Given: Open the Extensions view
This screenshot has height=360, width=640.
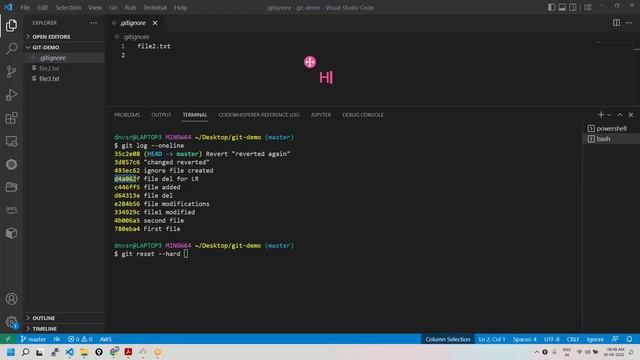Looking at the screenshot, I should pyautogui.click(x=11, y=118).
